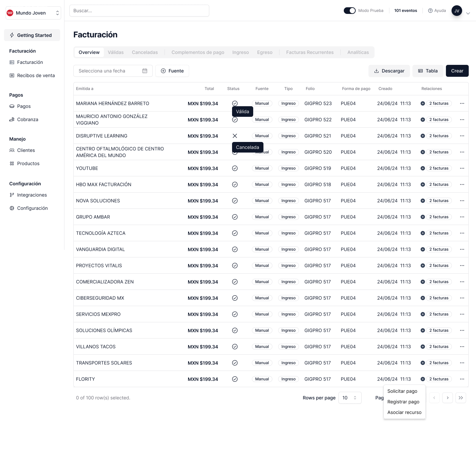Click the Facturación icon in sidebar
The height and width of the screenshot is (453, 476).
point(12,62)
